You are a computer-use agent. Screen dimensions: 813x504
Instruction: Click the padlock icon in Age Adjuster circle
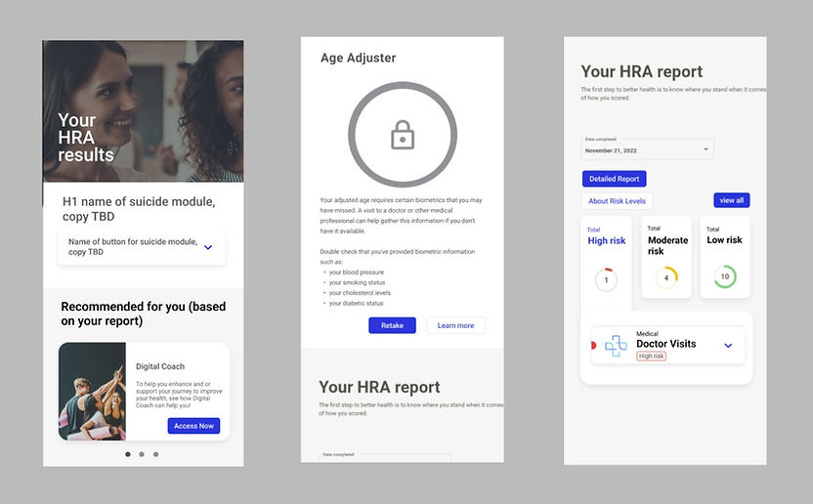pos(403,135)
